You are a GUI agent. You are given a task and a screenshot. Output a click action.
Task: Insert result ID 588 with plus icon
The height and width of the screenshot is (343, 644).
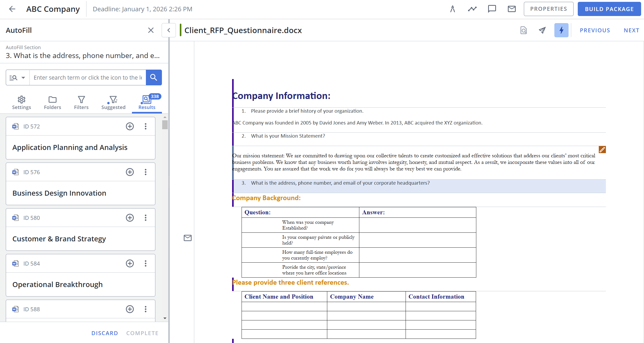point(130,309)
